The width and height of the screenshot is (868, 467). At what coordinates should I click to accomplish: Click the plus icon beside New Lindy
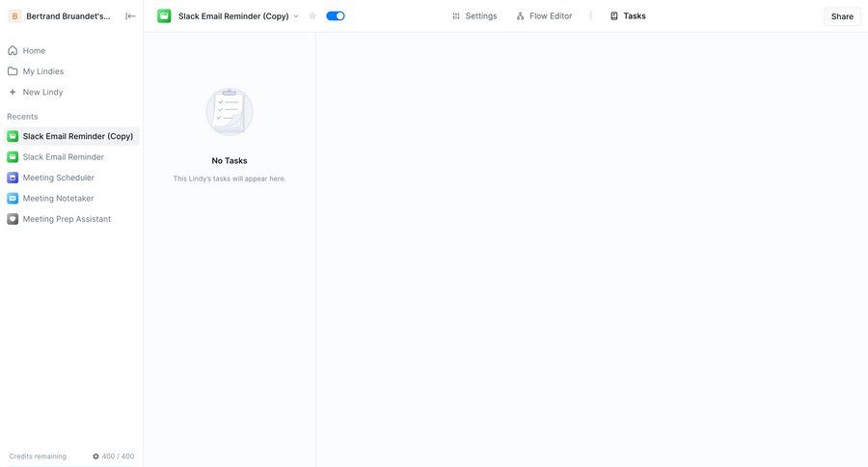[13, 92]
